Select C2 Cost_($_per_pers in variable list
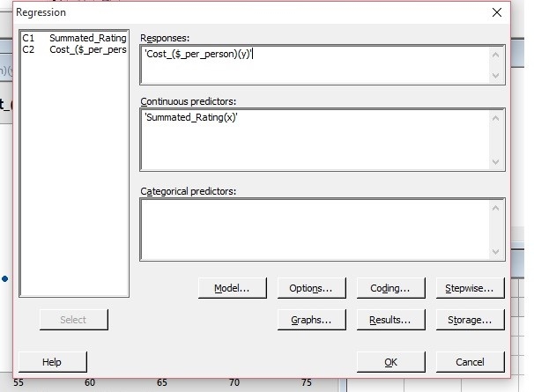Viewport: 534px width, 392px height. [74, 49]
